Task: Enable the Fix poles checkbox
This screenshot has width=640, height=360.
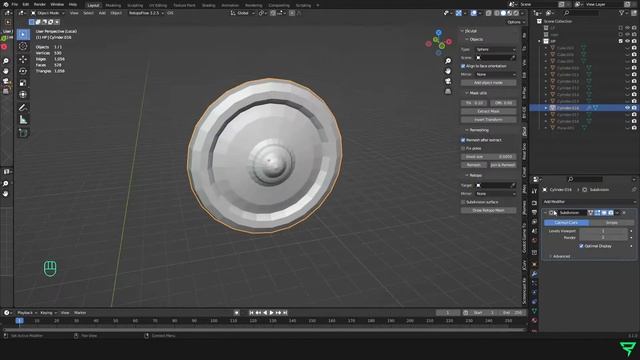Action: [463, 149]
